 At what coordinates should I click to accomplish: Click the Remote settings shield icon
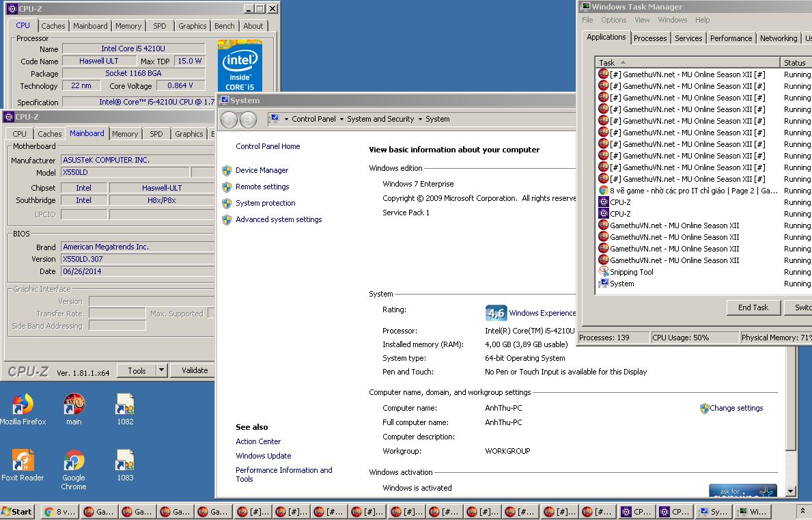click(226, 187)
